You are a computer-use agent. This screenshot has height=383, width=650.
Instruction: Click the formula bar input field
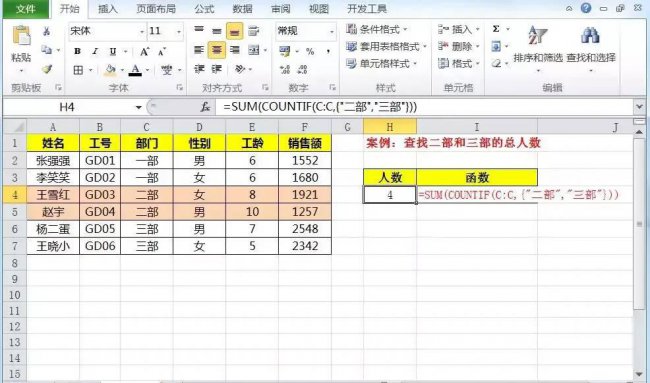(x=424, y=107)
